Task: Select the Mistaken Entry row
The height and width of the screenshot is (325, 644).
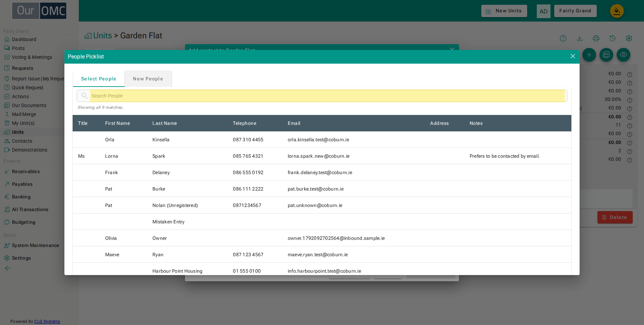Action: pyautogui.click(x=322, y=222)
